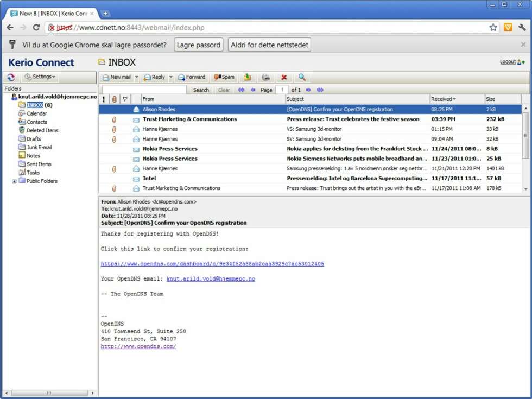Expand the Public Folders tree node
Viewport: 532px width, 399px height.
(x=14, y=181)
